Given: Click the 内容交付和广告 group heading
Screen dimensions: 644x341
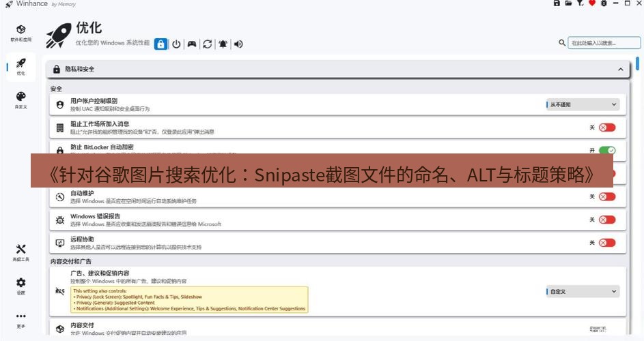Looking at the screenshot, I should pyautogui.click(x=71, y=261).
